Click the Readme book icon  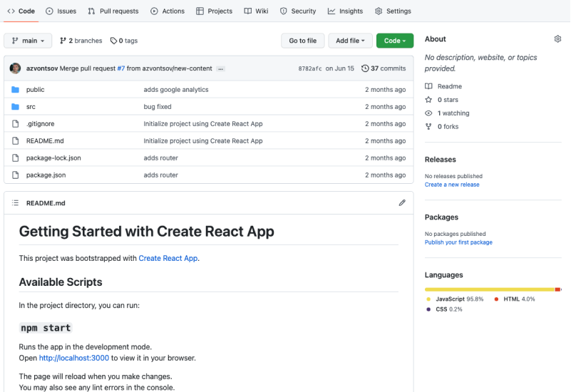(428, 86)
